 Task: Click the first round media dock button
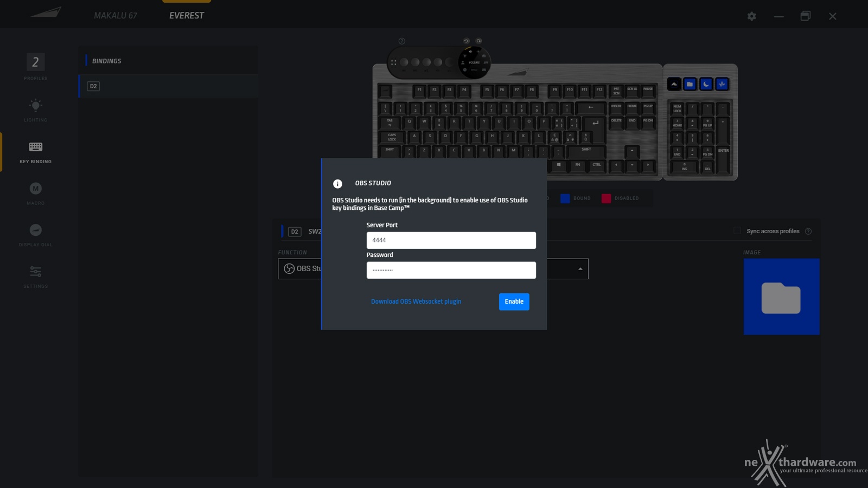(404, 62)
